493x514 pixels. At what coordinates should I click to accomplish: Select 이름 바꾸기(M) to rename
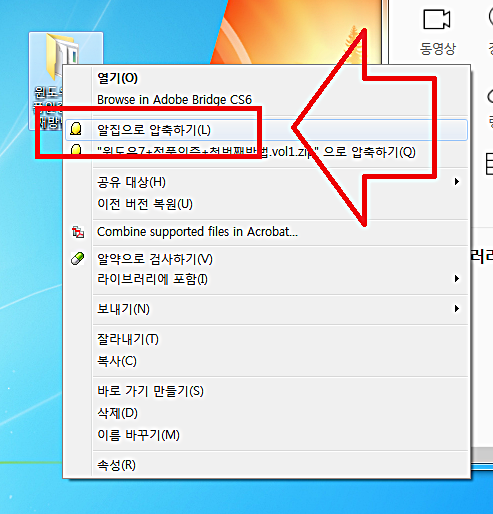click(x=266, y=435)
